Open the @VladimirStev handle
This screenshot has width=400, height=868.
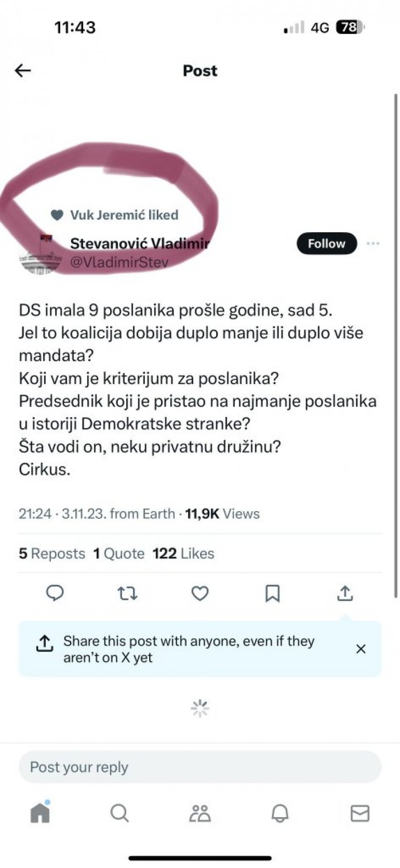click(119, 262)
